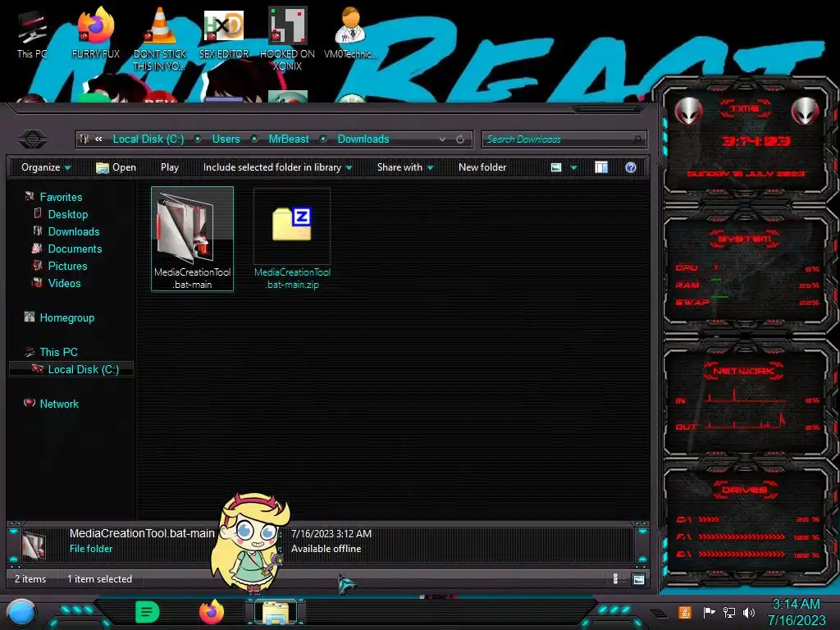Switch to large icons view in status bar

coord(638,579)
